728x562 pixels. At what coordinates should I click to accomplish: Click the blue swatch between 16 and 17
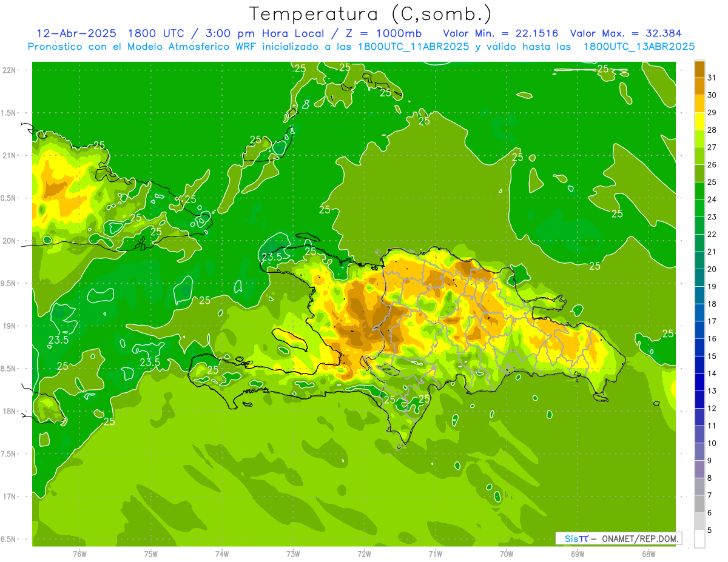[699, 330]
